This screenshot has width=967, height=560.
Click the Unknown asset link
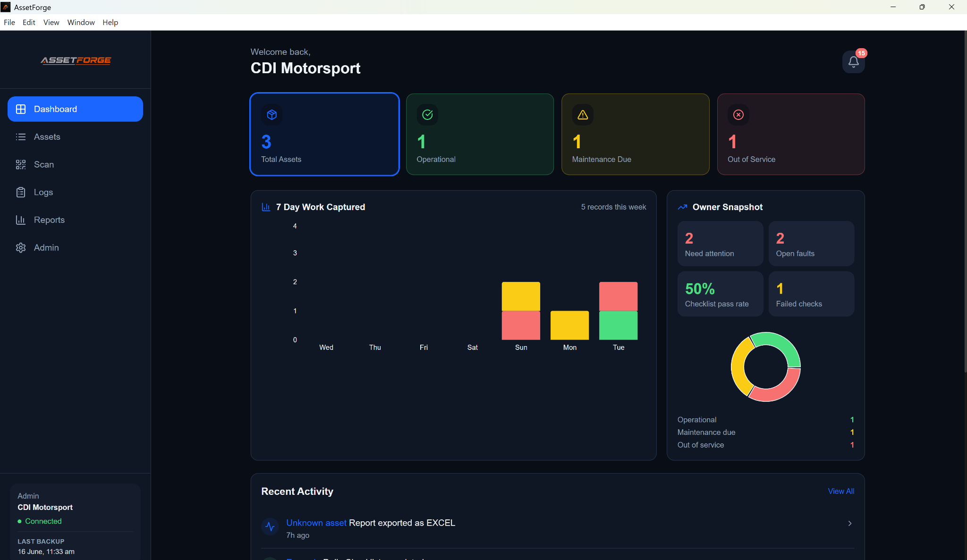pyautogui.click(x=316, y=523)
